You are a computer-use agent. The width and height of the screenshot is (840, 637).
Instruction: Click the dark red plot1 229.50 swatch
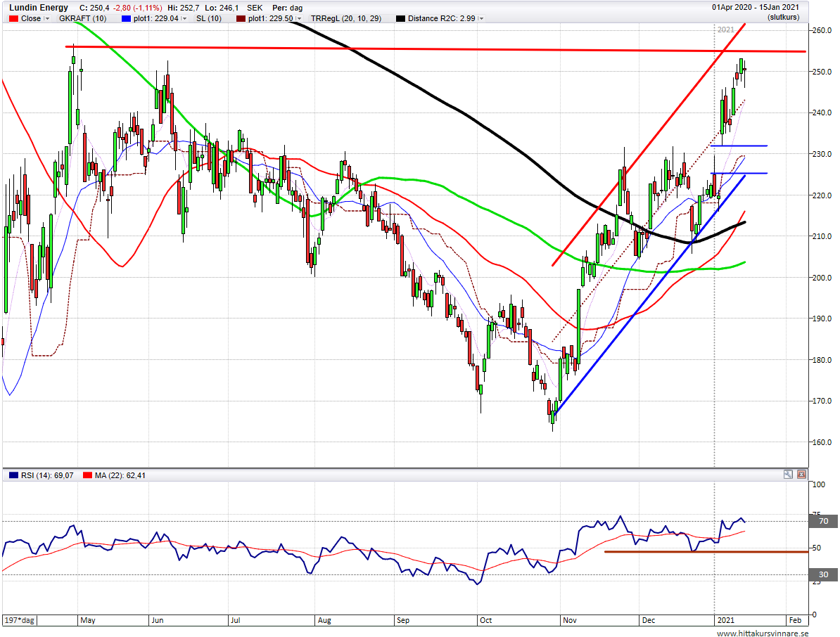[x=241, y=19]
